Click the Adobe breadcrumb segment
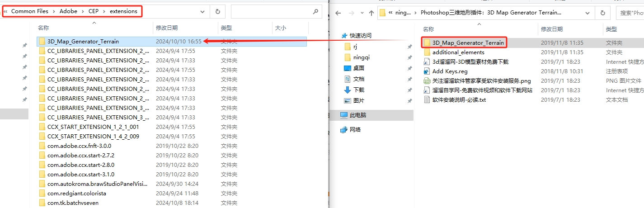 [68, 11]
